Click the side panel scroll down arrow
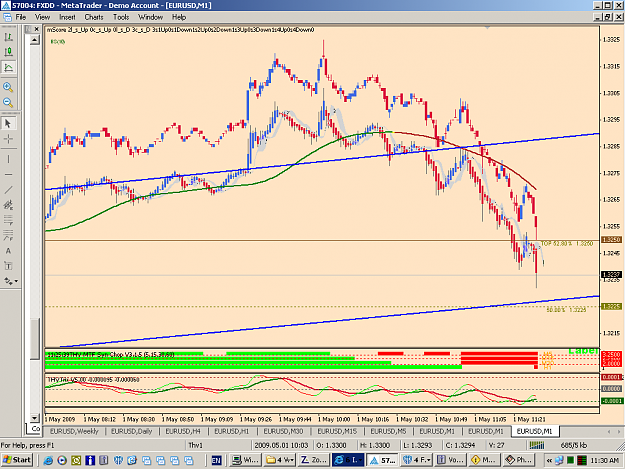The width and height of the screenshot is (625, 469). coord(35,418)
